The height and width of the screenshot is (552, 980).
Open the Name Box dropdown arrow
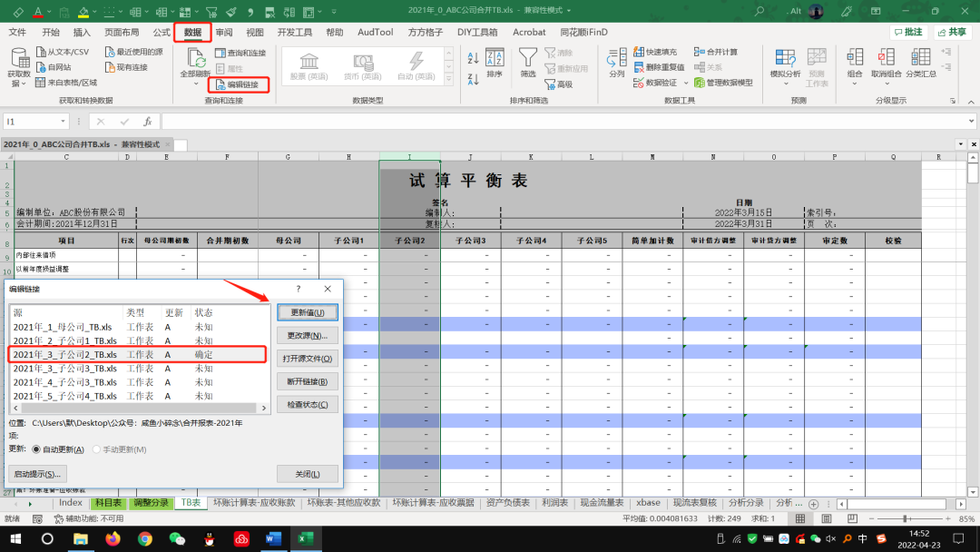[63, 122]
